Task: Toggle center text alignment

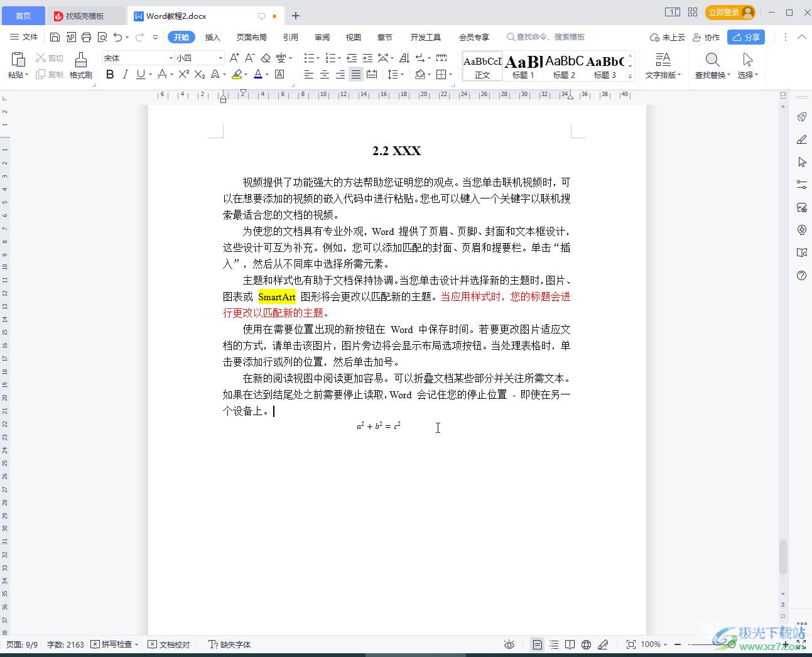Action: [x=325, y=74]
